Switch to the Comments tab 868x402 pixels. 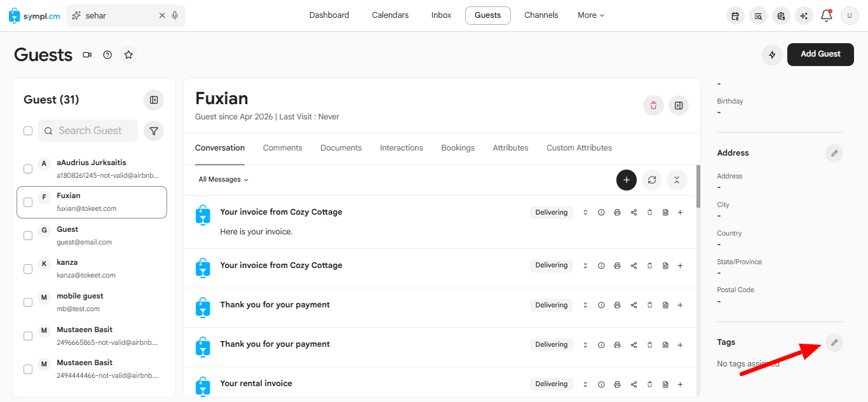282,148
